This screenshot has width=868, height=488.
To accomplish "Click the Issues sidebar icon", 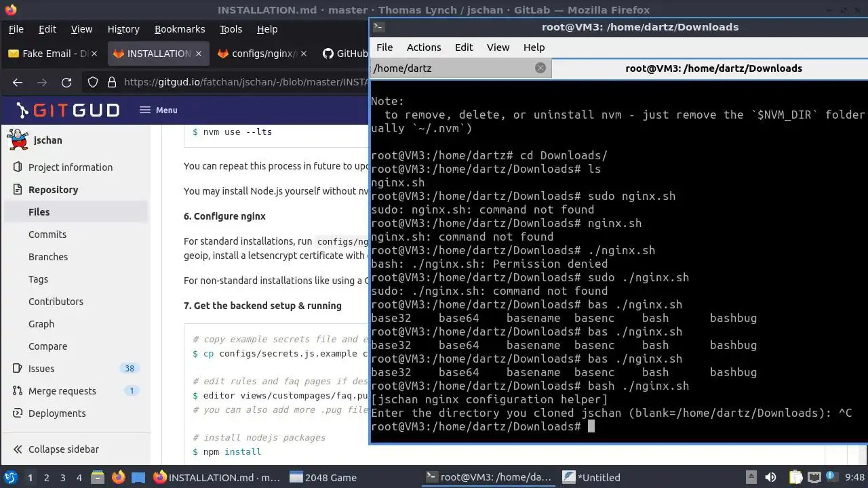I will point(17,369).
